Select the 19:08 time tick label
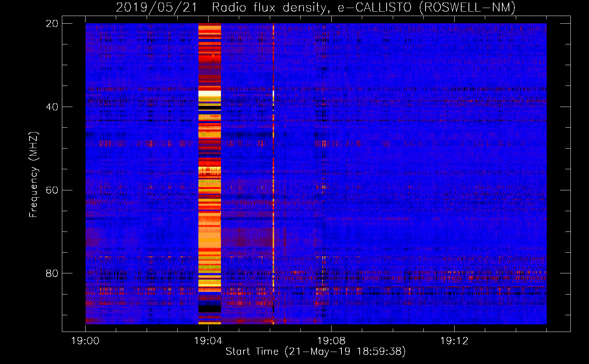Screen dimensions: 589x364 (331, 341)
